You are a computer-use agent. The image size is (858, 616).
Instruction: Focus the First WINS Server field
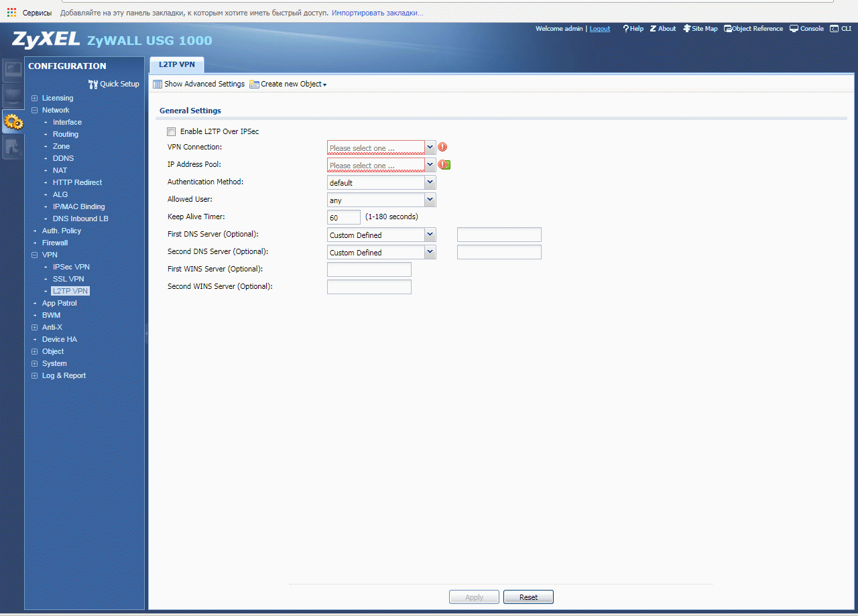369,269
